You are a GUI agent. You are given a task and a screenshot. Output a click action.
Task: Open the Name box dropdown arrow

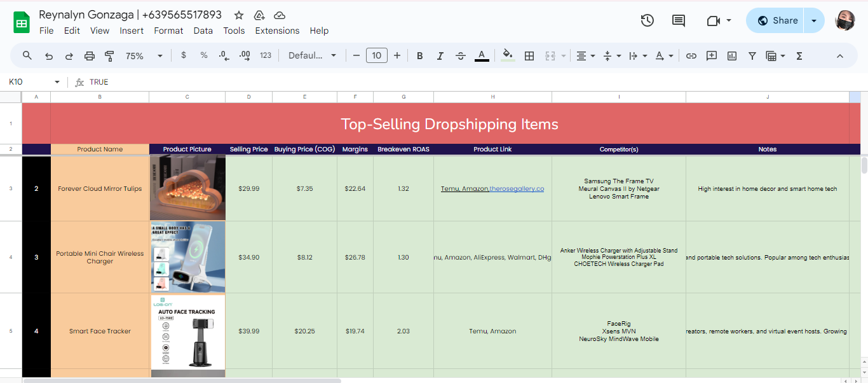point(57,82)
